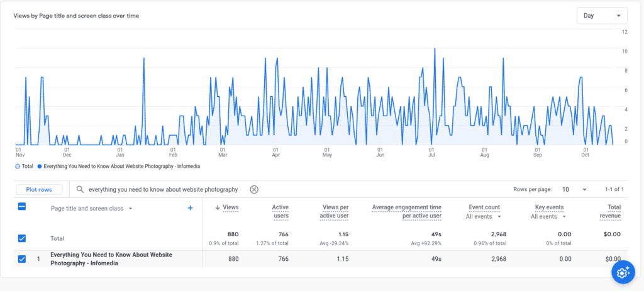Click the search magnifier icon
This screenshot has height=291, width=644.
pyautogui.click(x=80, y=189)
